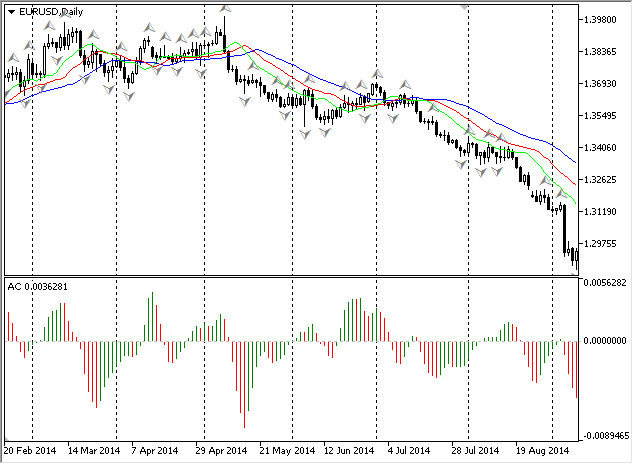
Task: Click the last red AC bar at right edge
Action: (x=576, y=370)
